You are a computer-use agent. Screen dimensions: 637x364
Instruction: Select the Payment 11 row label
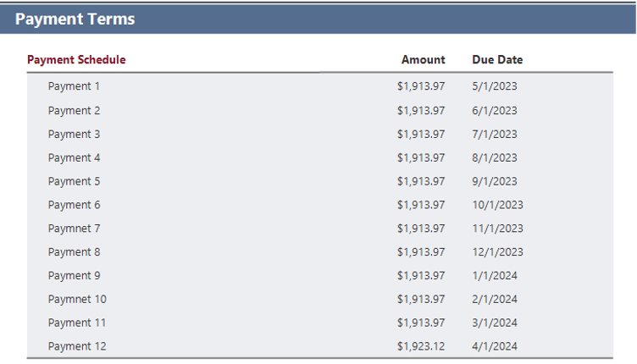[x=77, y=323]
